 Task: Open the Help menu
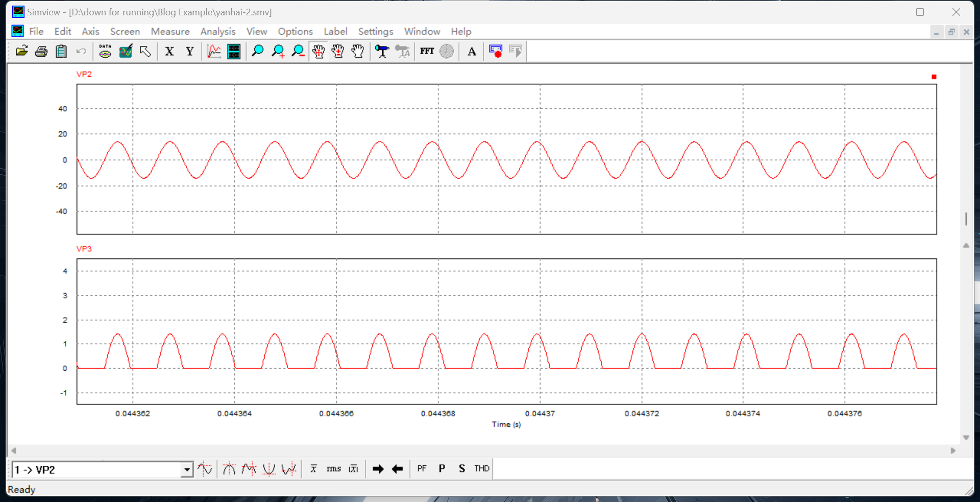pyautogui.click(x=461, y=32)
